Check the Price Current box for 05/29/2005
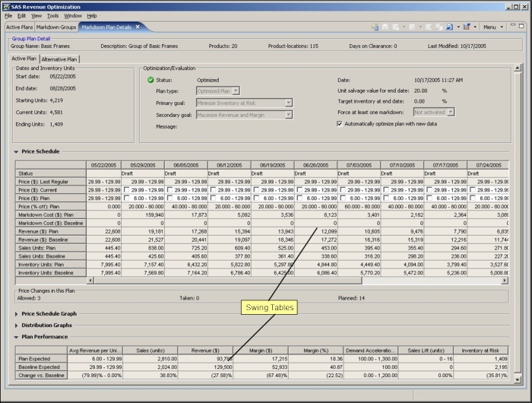532x403 pixels. pos(127,190)
